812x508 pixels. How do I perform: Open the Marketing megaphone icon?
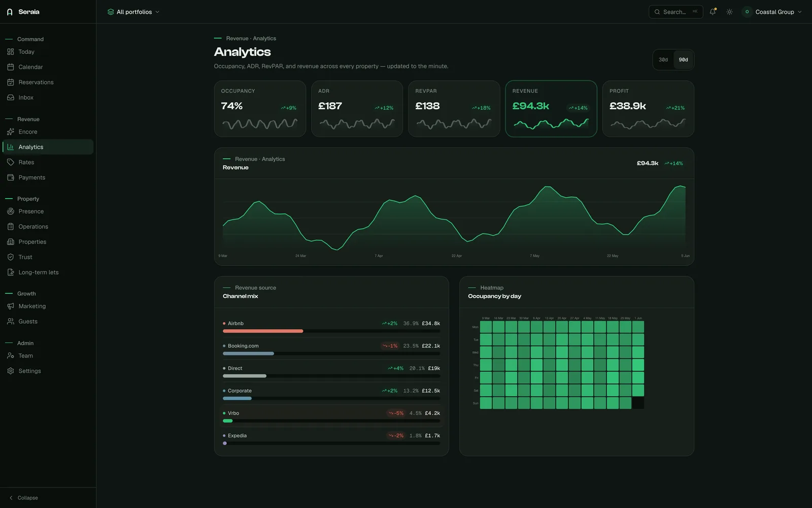point(11,306)
